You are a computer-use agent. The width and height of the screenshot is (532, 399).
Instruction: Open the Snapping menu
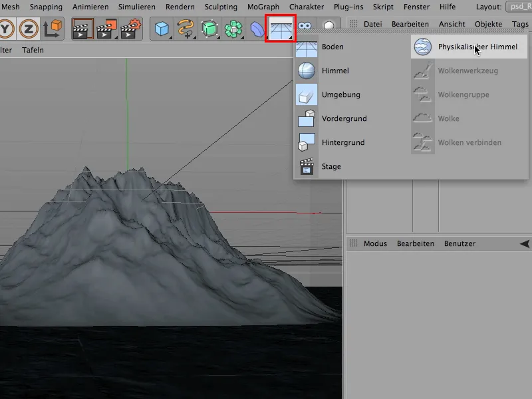pyautogui.click(x=46, y=7)
